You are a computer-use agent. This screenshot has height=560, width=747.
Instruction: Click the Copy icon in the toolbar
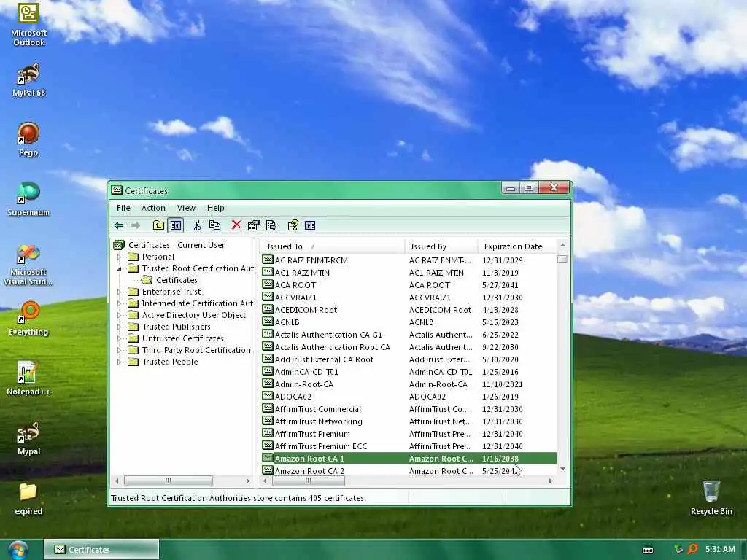point(215,225)
